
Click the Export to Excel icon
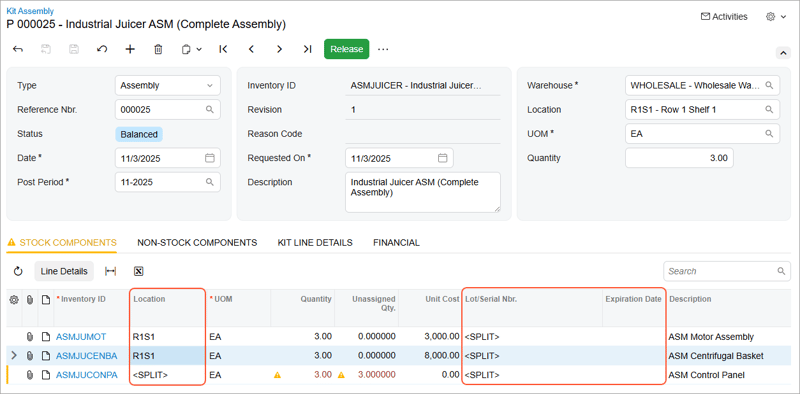(x=138, y=272)
